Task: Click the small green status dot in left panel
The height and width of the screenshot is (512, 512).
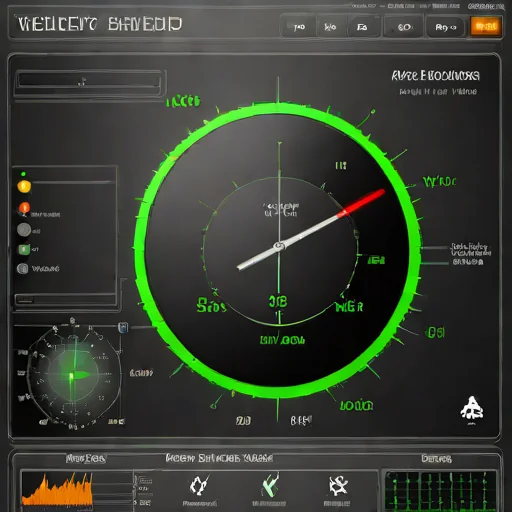Action: coord(23,174)
